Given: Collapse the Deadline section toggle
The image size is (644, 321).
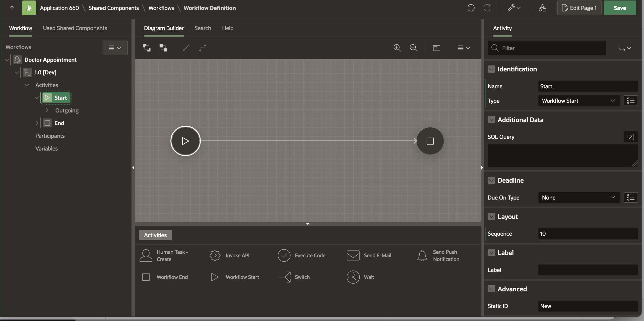Looking at the screenshot, I should click(491, 180).
